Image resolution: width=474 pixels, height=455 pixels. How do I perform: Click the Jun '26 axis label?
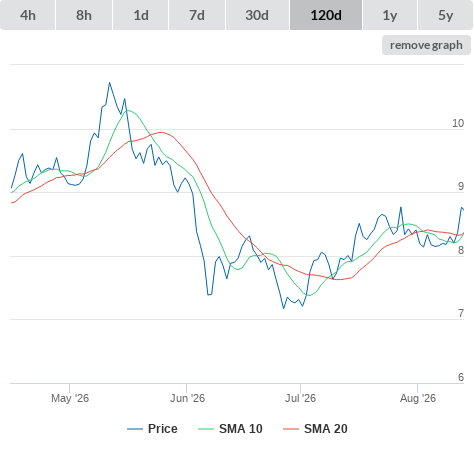tap(187, 398)
